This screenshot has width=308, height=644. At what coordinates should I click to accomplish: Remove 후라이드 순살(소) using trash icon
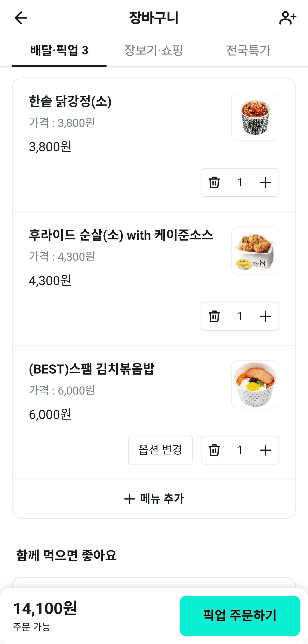(x=214, y=316)
